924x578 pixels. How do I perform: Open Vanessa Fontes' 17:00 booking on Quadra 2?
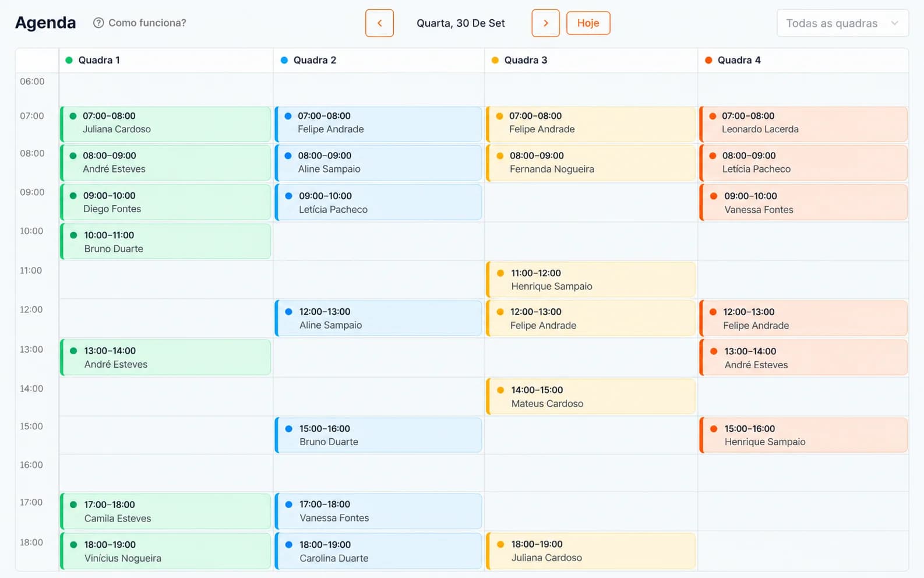378,511
